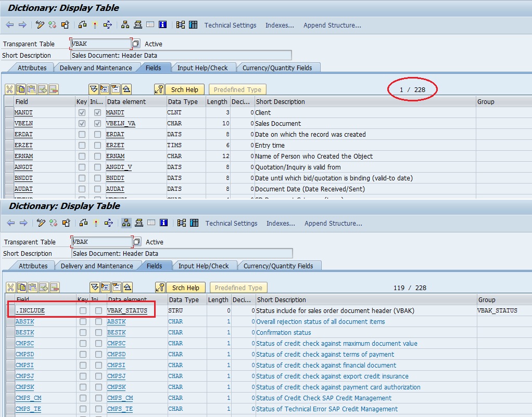532x417 pixels.
Task: Click Collapse All Includes icon in the 1/228 window
Action: (x=126, y=89)
